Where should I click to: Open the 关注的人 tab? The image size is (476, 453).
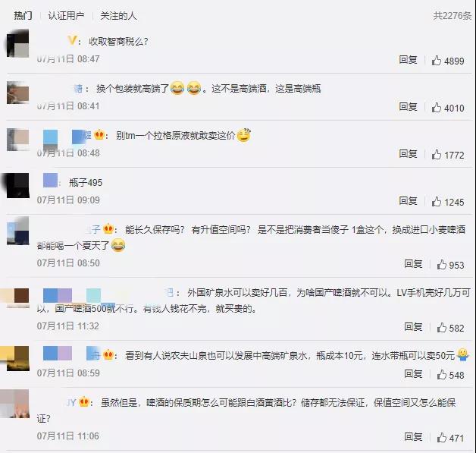pos(118,15)
